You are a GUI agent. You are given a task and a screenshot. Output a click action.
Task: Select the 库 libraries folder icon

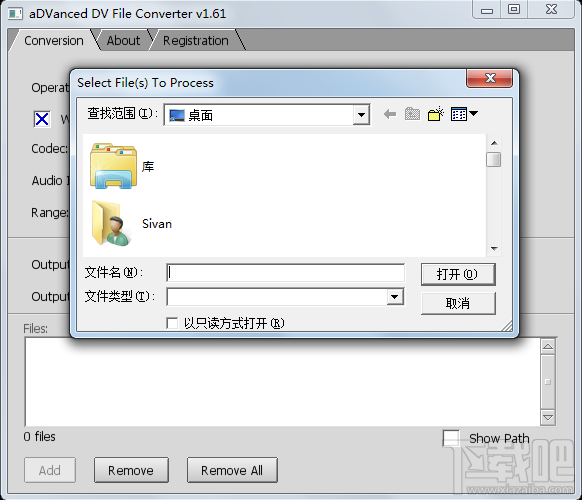point(114,166)
